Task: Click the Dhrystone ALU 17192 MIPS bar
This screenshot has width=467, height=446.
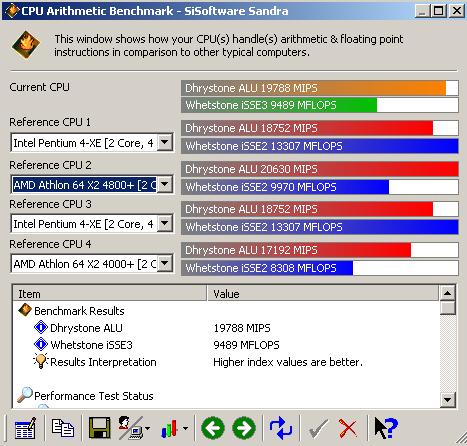Action: [320, 250]
